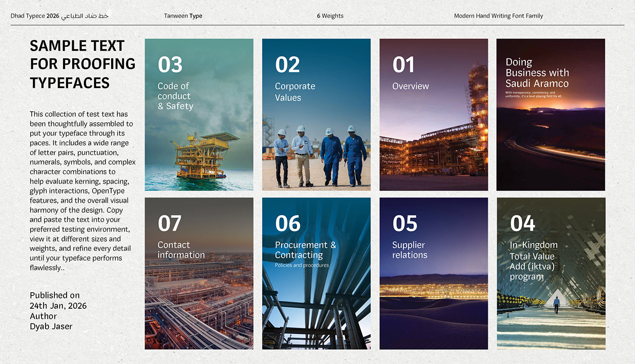Image resolution: width=635 pixels, height=364 pixels.
Task: Click 'Modern Hand Writing Font Family' text
Action: [x=498, y=16]
